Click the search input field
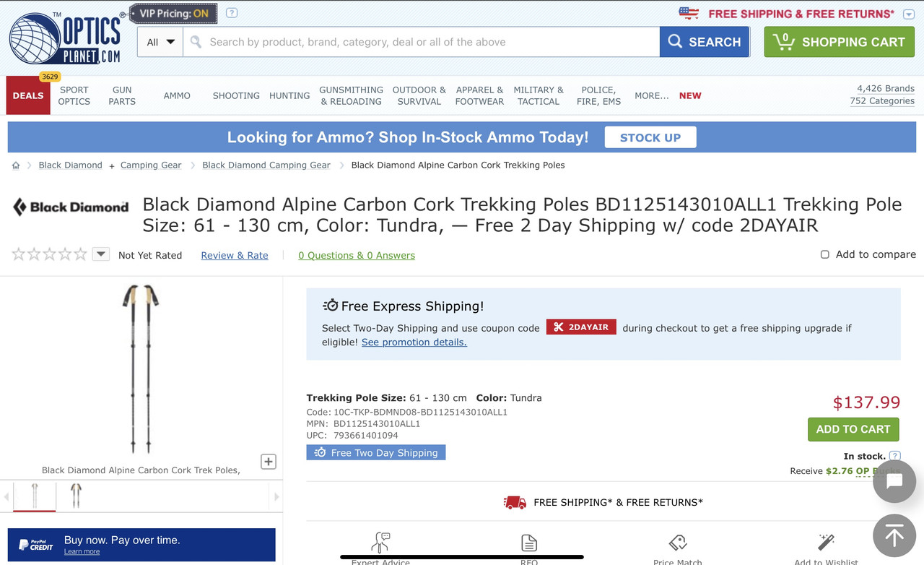The width and height of the screenshot is (924, 565). tap(422, 42)
